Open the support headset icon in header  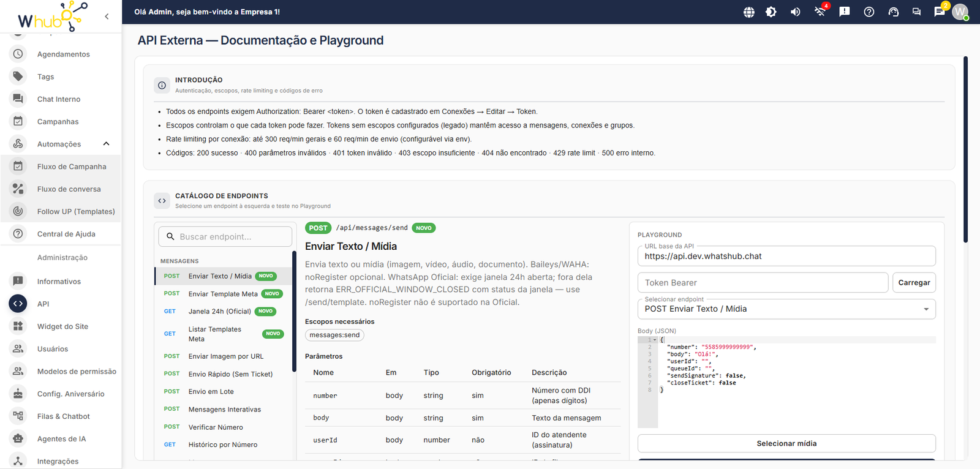[894, 12]
